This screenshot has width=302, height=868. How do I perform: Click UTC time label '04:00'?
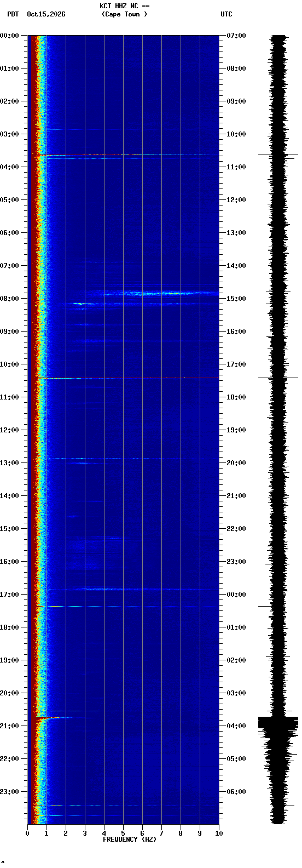coord(236,726)
